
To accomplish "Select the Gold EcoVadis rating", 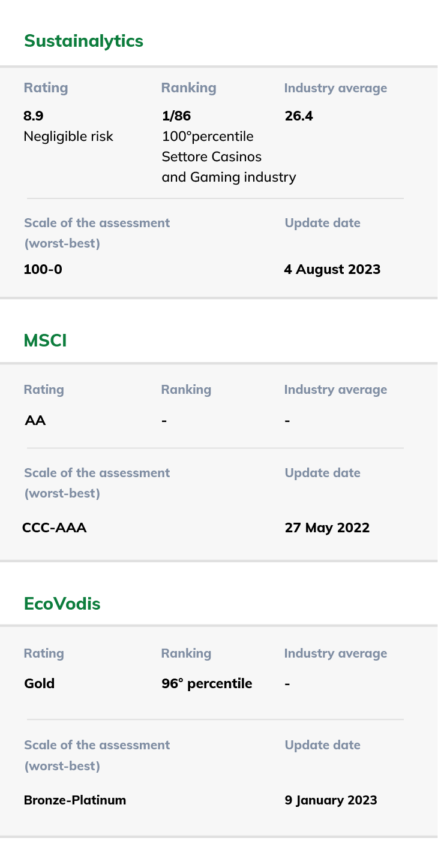I will 39,683.
